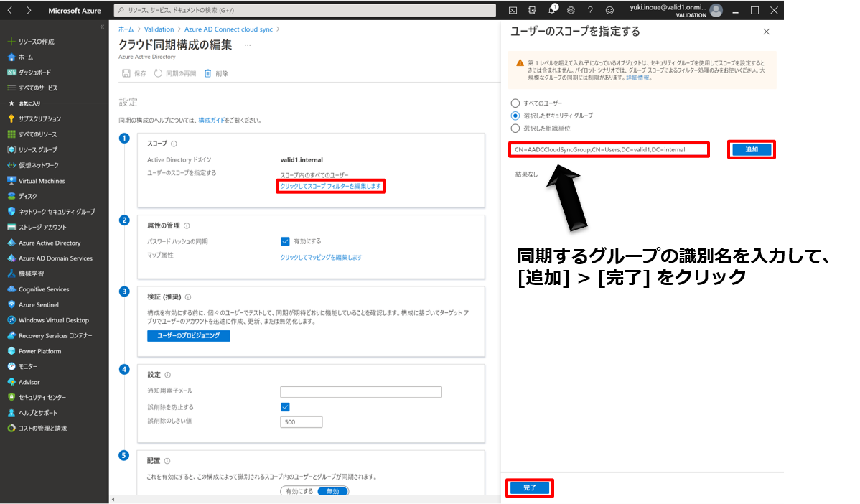This screenshot has height=504, width=860.
Task: Go forward with browser forward arrow
Action: tap(29, 11)
